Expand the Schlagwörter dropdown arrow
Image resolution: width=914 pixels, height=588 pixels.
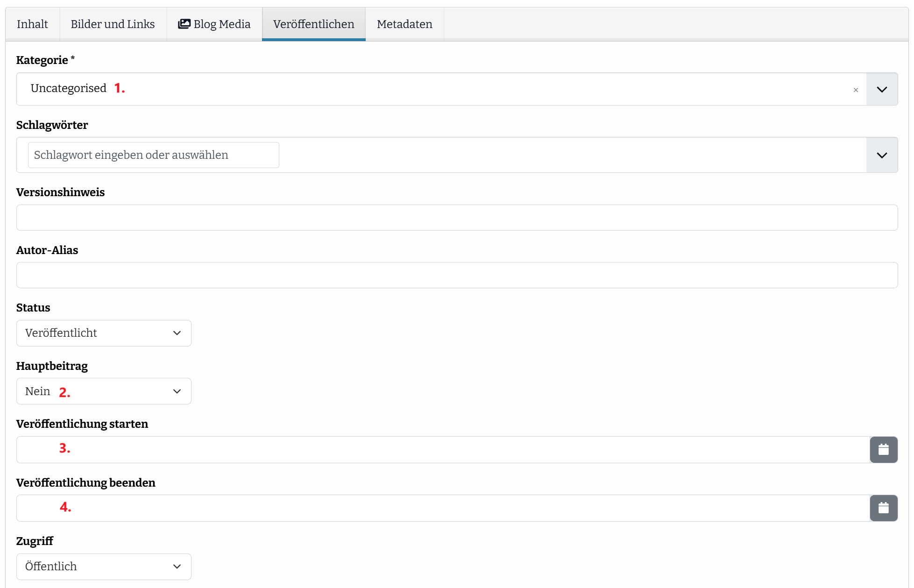881,155
